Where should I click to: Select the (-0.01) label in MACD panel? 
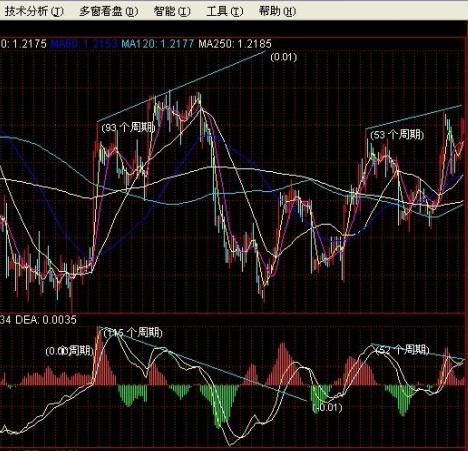click(328, 407)
